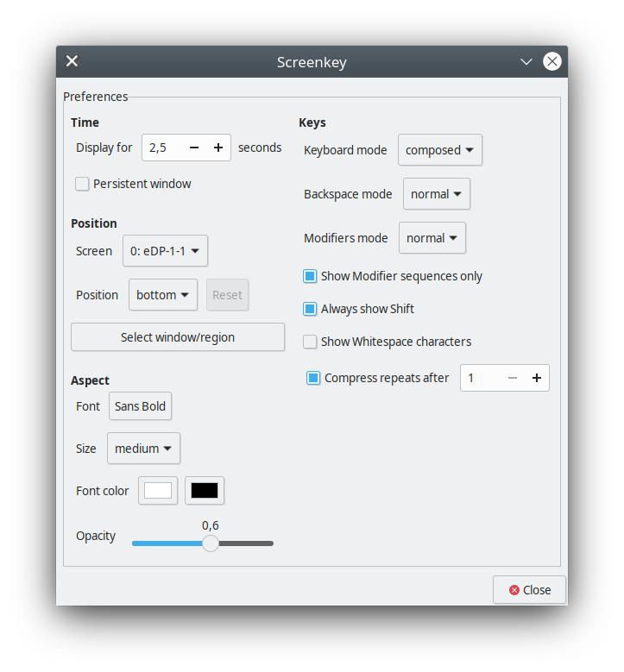Image resolution: width=624 pixels, height=672 pixels.
Task: Open the Sans Bold font chooser
Action: point(140,406)
